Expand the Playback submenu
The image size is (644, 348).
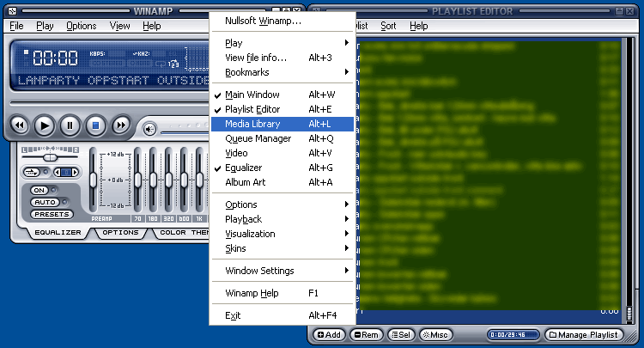(283, 219)
